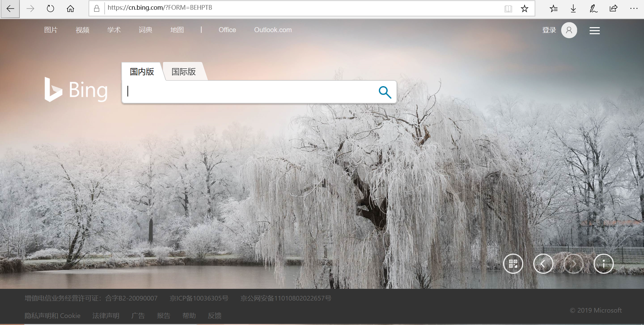Open 词典 dictionary link
The width and height of the screenshot is (644, 325).
coord(146,30)
